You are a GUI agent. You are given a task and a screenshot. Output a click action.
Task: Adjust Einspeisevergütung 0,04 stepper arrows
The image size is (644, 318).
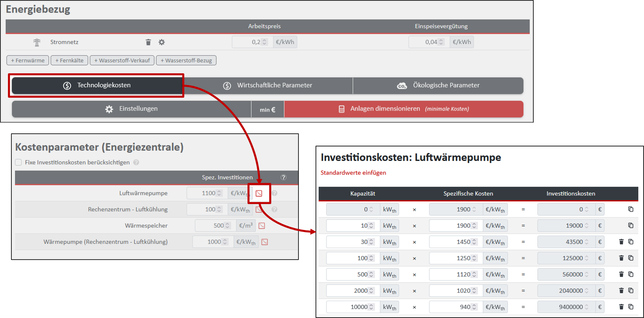(x=441, y=42)
